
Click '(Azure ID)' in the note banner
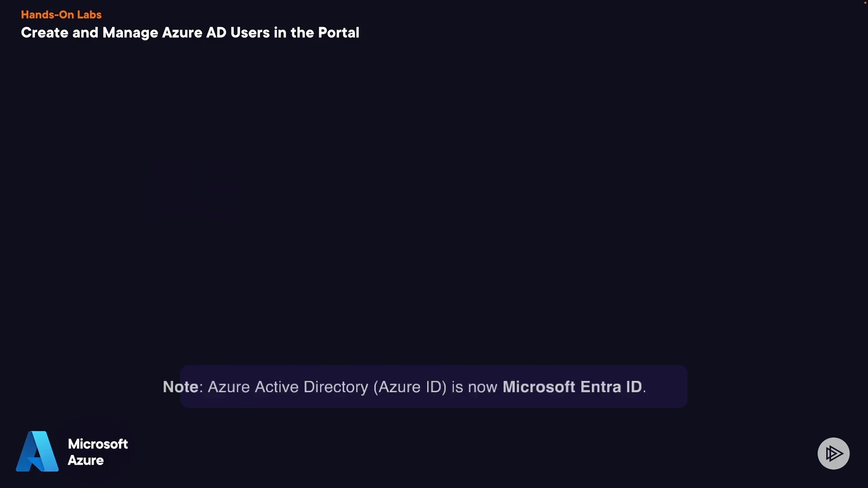pyautogui.click(x=410, y=387)
